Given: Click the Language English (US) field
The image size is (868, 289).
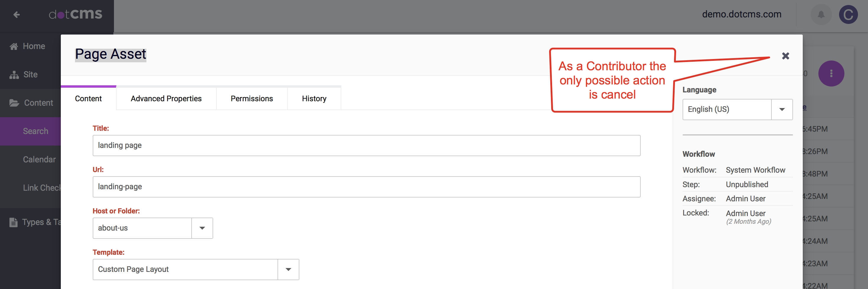Looking at the screenshot, I should pyautogui.click(x=727, y=109).
